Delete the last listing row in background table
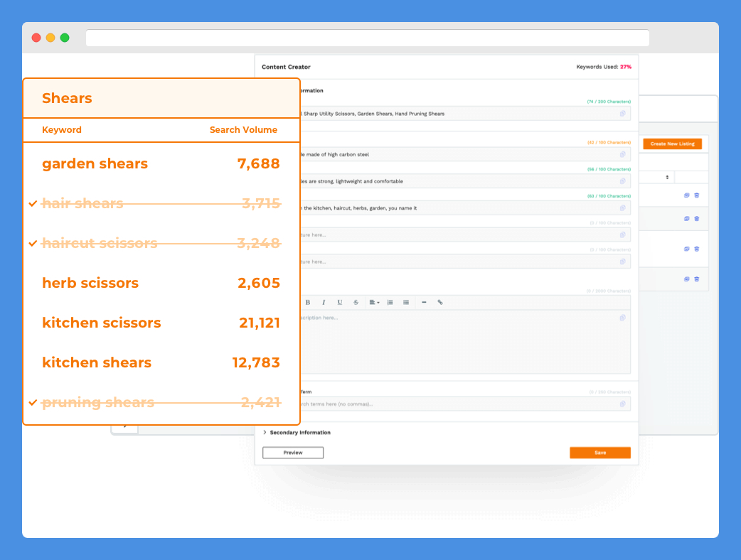The image size is (741, 560). click(x=697, y=279)
